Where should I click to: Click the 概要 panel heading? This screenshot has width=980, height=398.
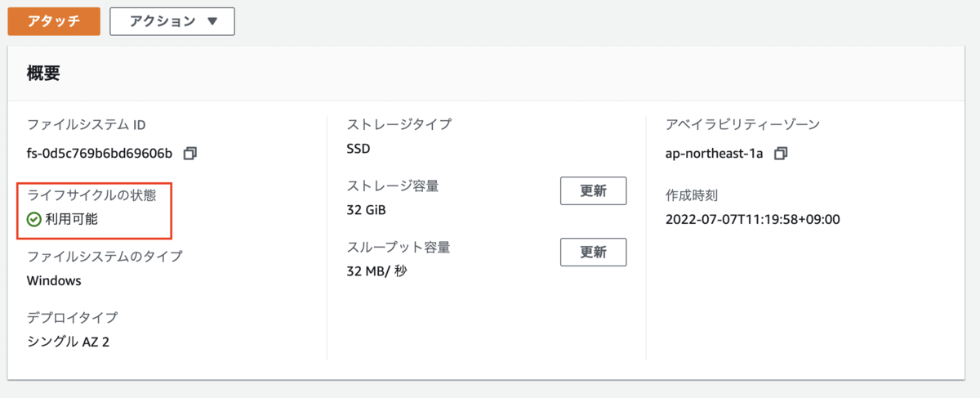click(44, 73)
